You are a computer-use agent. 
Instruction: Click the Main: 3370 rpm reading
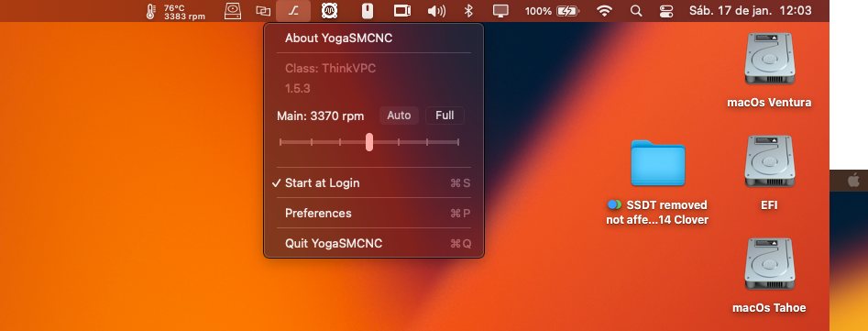pos(321,116)
